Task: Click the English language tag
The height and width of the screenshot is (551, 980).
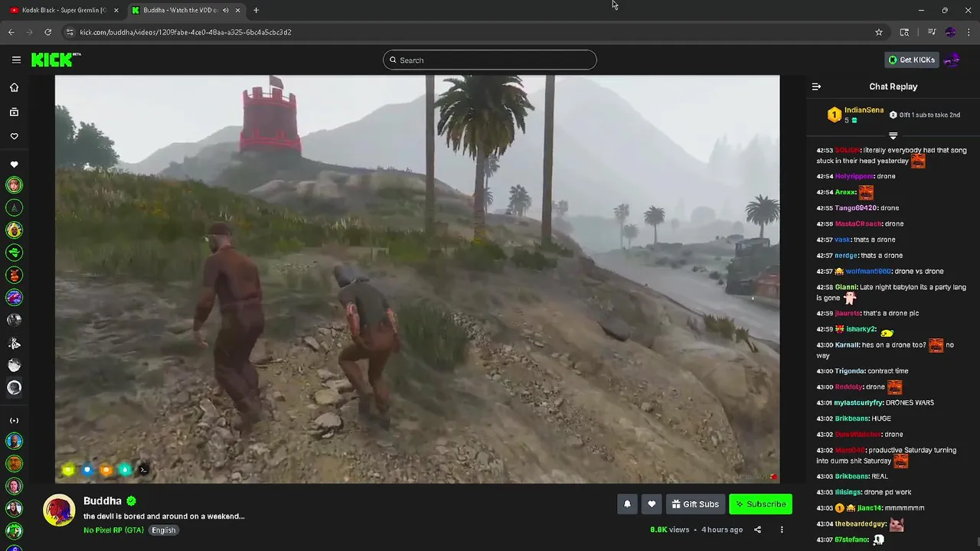Action: [x=163, y=530]
